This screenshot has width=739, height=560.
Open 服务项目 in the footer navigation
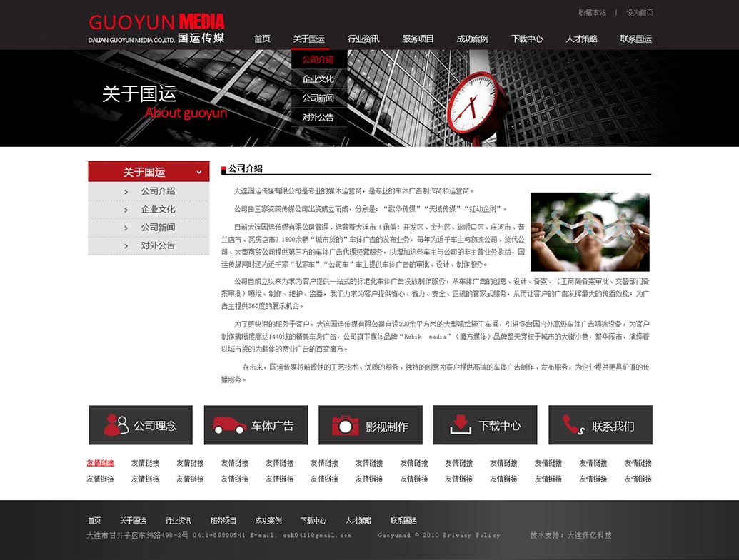click(223, 521)
